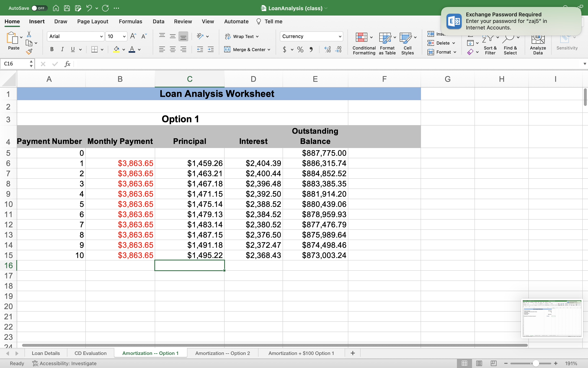Click the yellow fill color swatch
Viewport: 588px width, 368px height.
coord(116,50)
